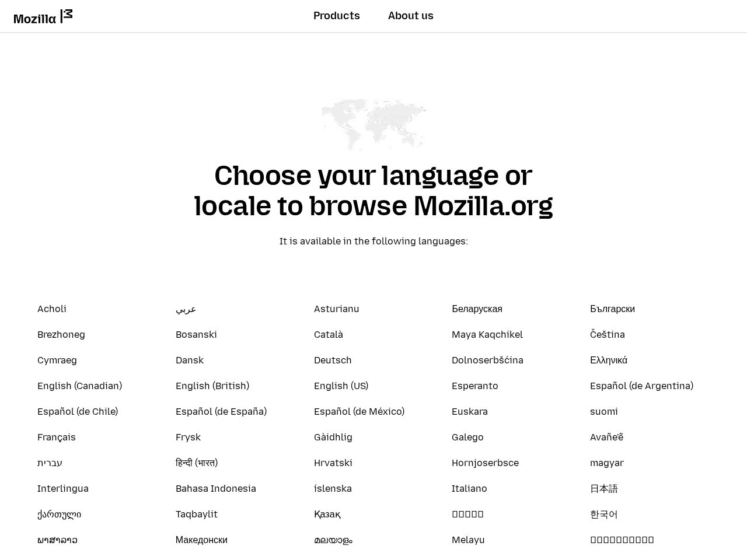The height and width of the screenshot is (560, 747).
Task: Choose English (British) locale
Action: (212, 386)
